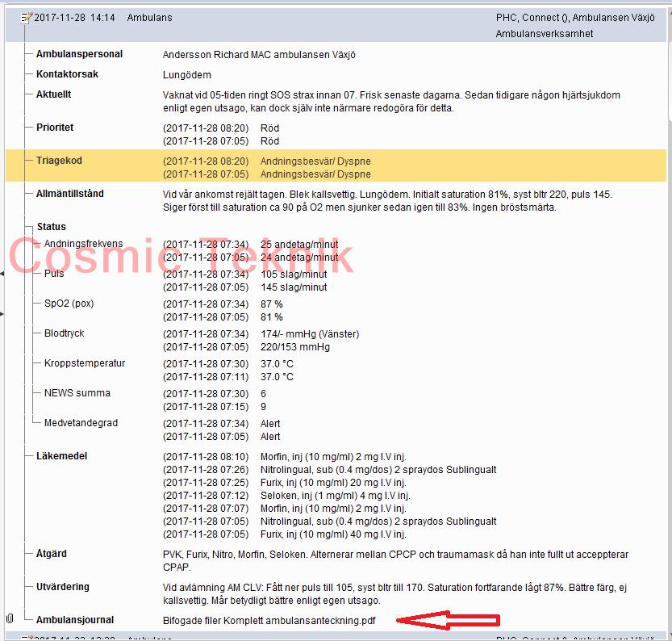Select the Åtgärd row
Screen dimensions: 672x641
point(336,560)
